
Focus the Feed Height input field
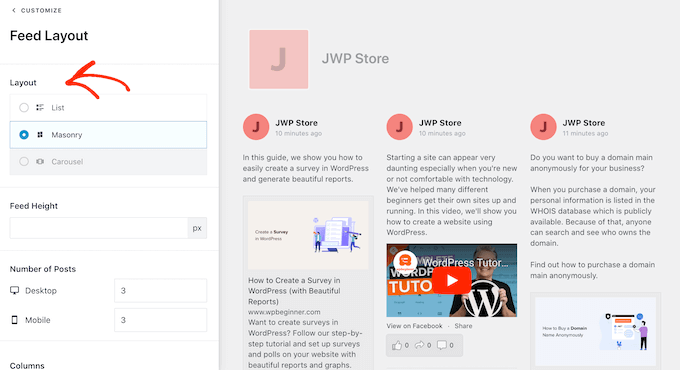coord(99,228)
